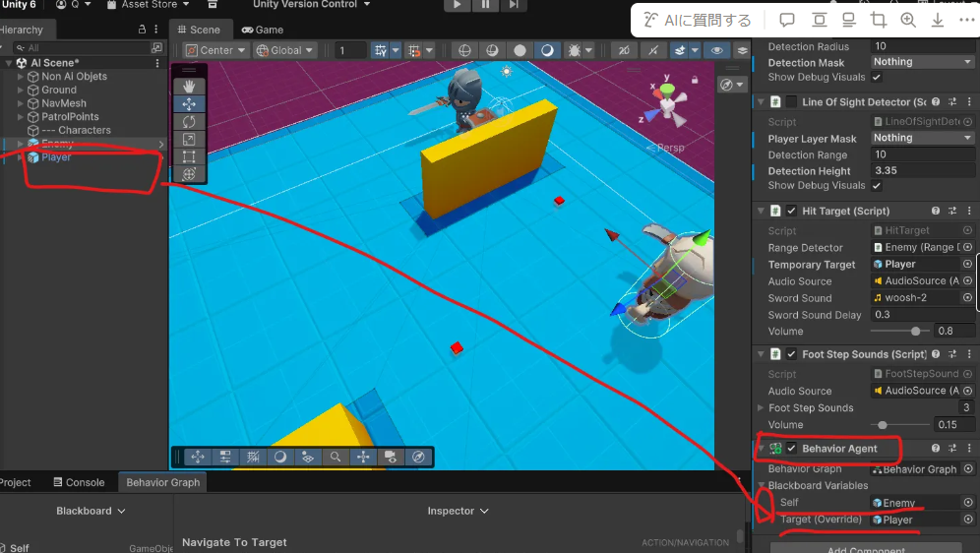The height and width of the screenshot is (553, 980).
Task: Select the Scale tool in scene toolbar
Action: [190, 140]
